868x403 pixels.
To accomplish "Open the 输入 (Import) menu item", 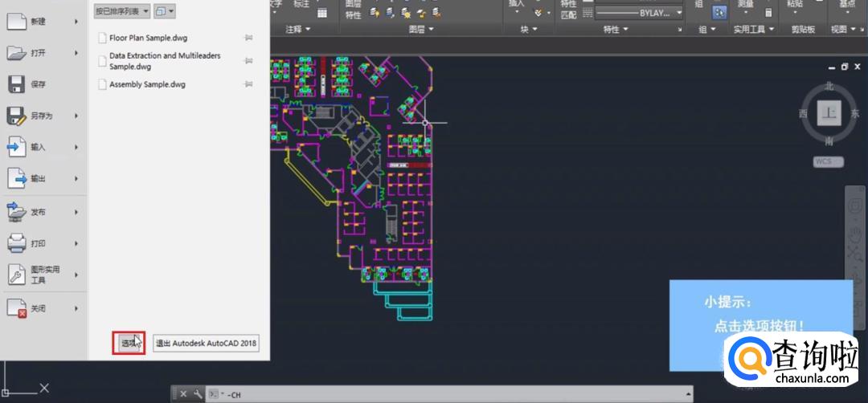I will (x=38, y=147).
